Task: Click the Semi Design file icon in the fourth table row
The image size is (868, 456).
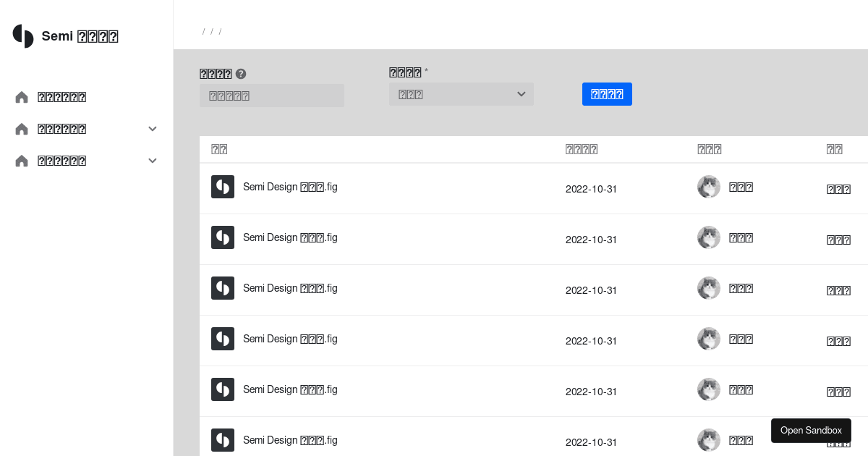Action: pyautogui.click(x=223, y=339)
